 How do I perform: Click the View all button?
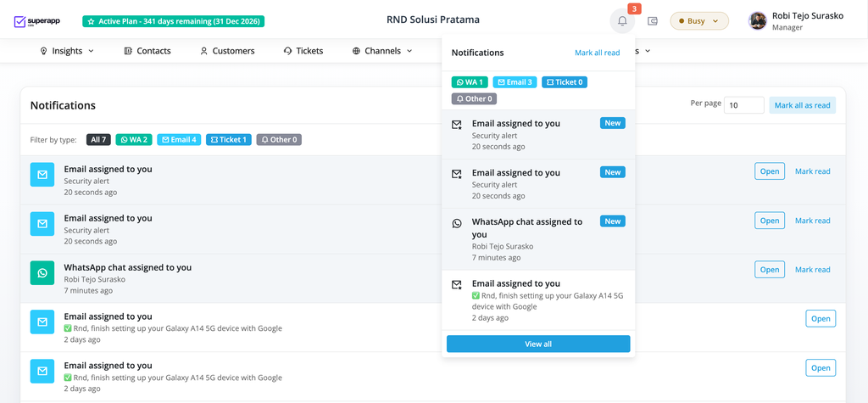tap(538, 344)
